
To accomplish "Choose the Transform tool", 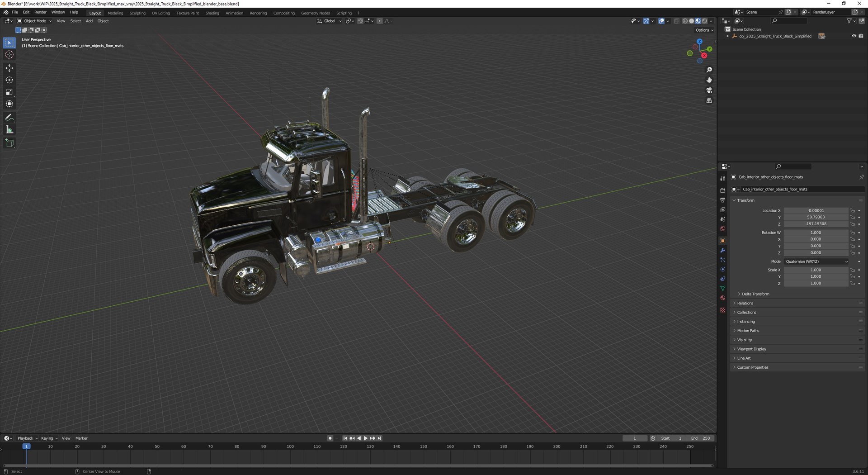I will [9, 104].
